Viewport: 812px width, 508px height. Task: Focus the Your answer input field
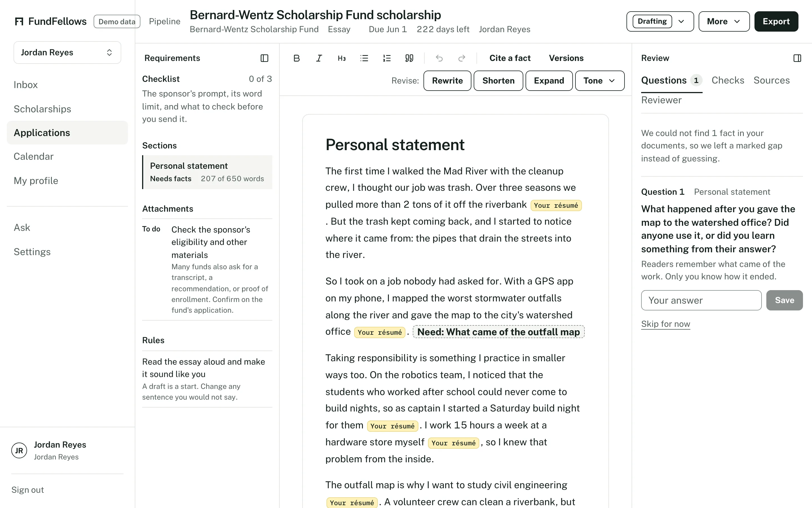tap(701, 300)
